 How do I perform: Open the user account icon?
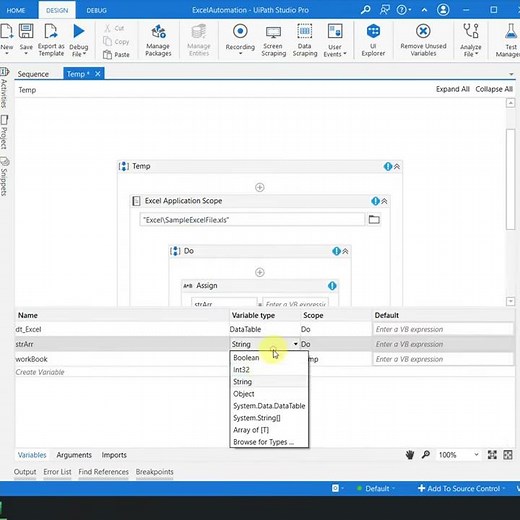coord(443,10)
